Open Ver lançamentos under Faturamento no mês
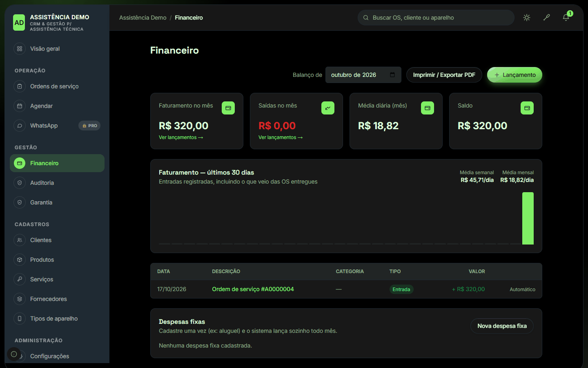The height and width of the screenshot is (368, 588). [181, 137]
